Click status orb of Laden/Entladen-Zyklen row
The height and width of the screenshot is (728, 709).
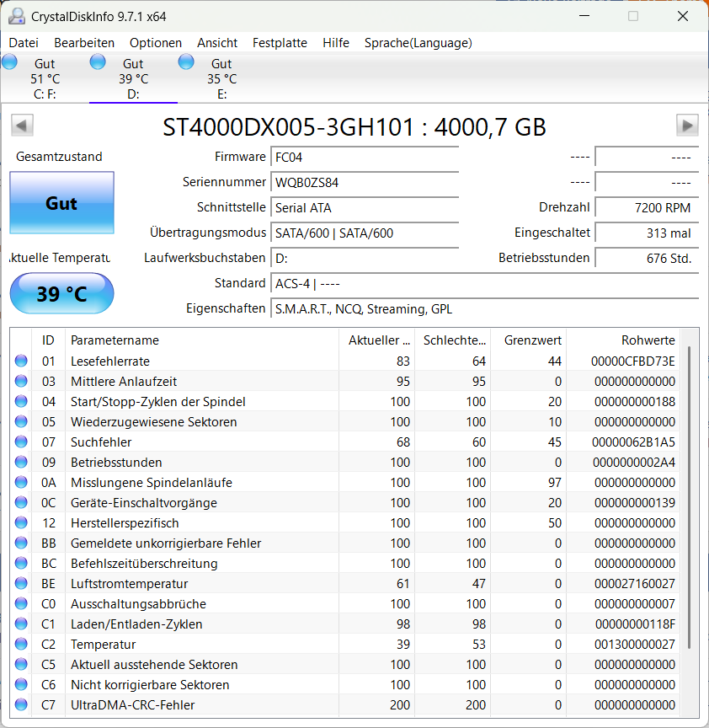click(x=21, y=624)
